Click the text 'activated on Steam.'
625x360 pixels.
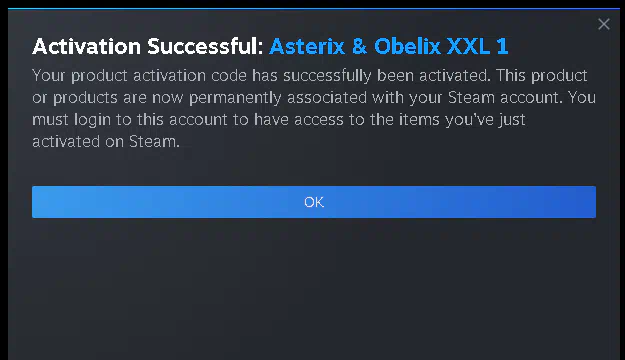tap(106, 142)
